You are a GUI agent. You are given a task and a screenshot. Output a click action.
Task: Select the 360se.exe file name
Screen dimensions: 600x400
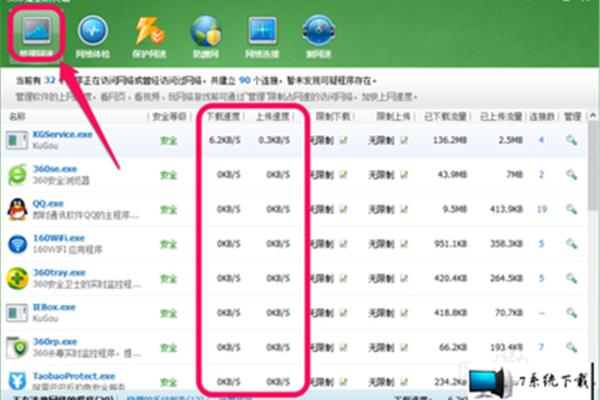pyautogui.click(x=55, y=169)
